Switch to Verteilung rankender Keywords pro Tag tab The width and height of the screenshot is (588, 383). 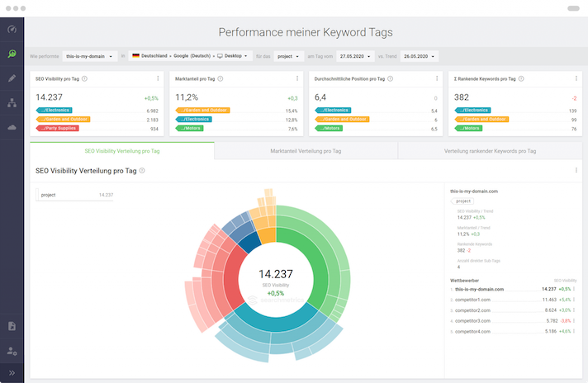coord(490,151)
